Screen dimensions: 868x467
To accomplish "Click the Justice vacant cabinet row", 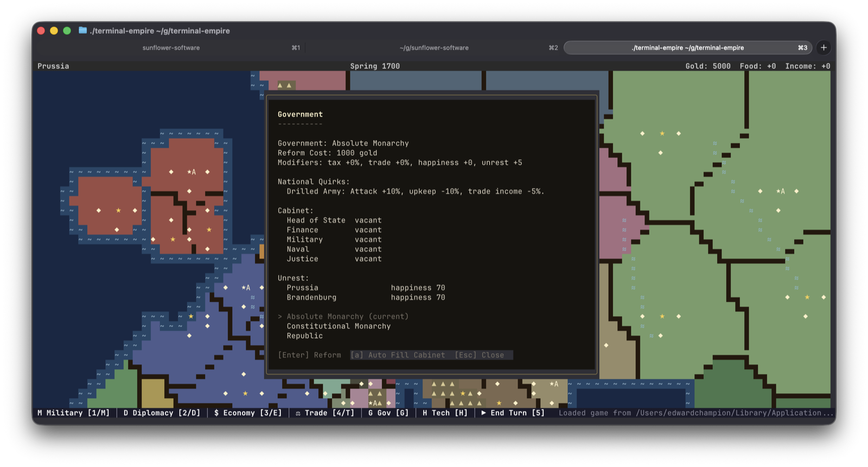I will (x=334, y=259).
